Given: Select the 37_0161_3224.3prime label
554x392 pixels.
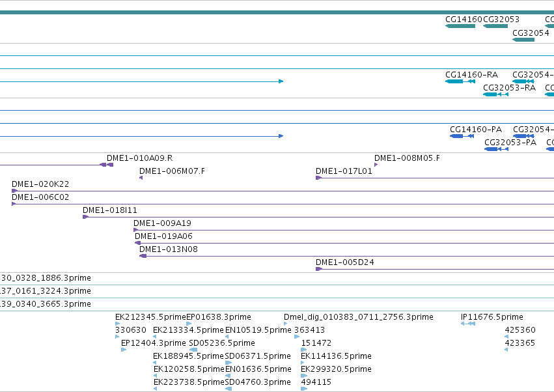Looking at the screenshot, I should coord(46,291).
